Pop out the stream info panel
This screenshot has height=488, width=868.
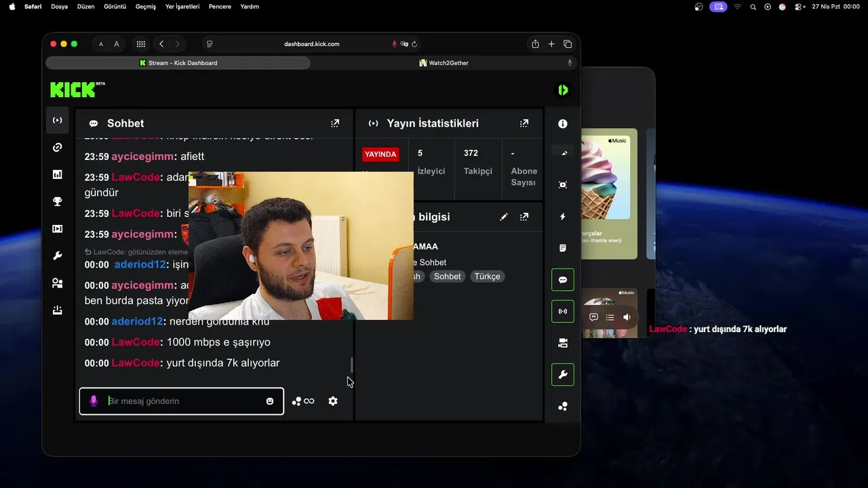pyautogui.click(x=524, y=217)
